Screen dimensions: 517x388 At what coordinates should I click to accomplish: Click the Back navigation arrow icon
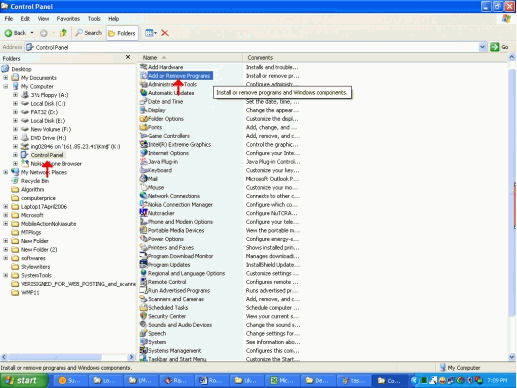point(8,33)
